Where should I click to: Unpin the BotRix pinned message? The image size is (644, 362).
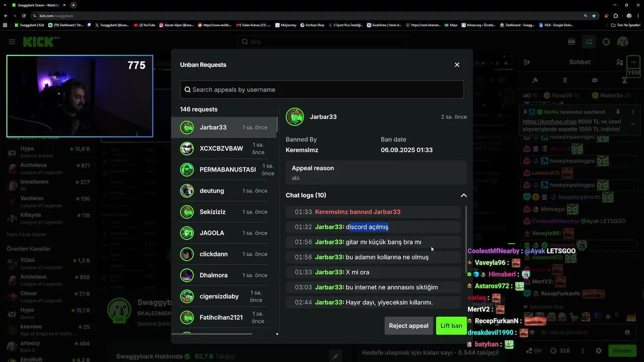coord(618,112)
